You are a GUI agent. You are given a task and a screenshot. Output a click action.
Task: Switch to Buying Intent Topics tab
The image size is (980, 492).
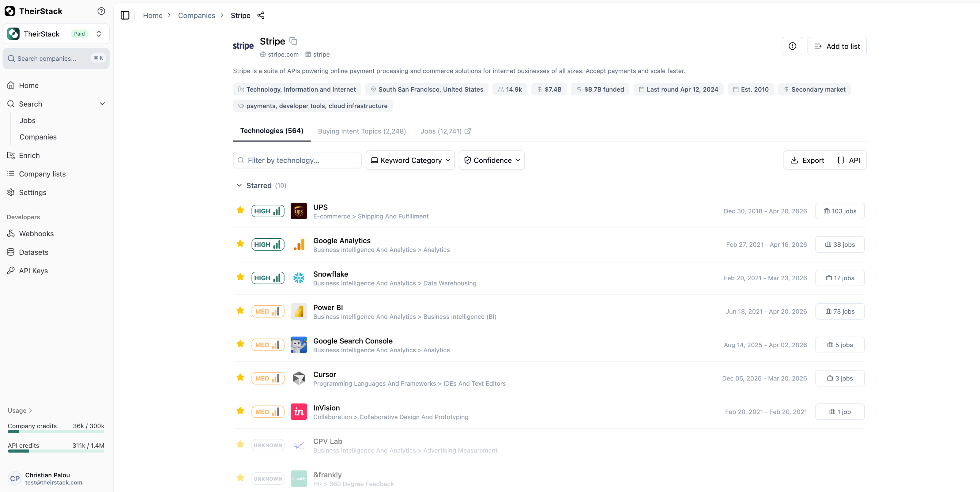(x=362, y=131)
